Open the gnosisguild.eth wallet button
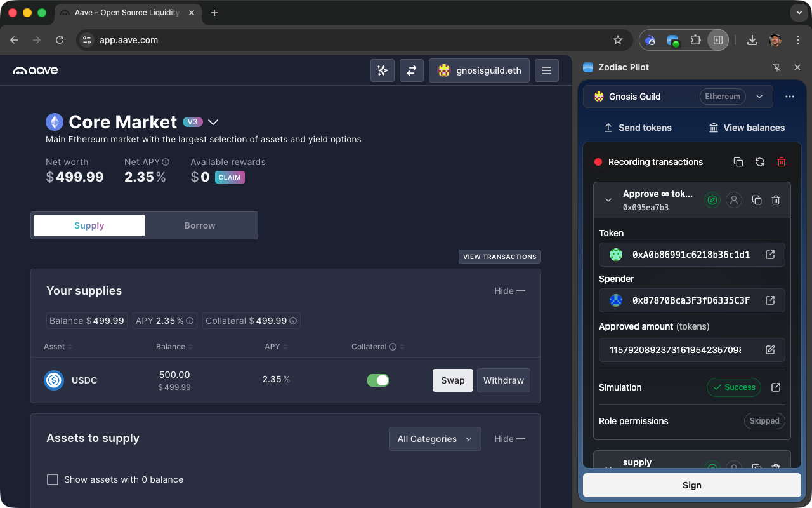Screen dimensions: 812x508 pyautogui.click(x=479, y=70)
